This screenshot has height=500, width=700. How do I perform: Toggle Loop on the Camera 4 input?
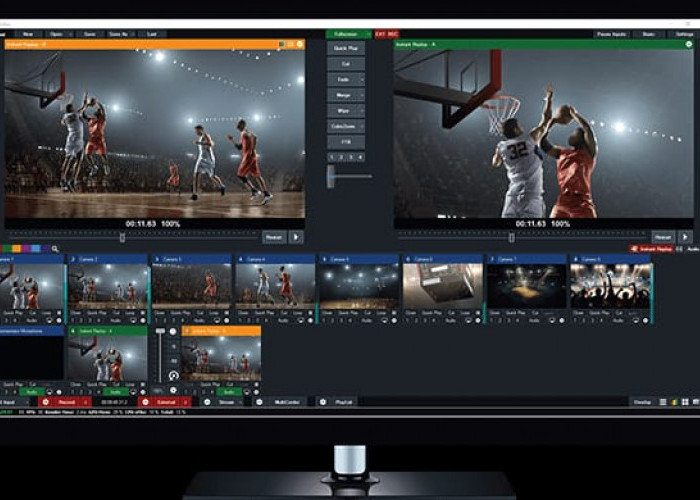299,313
